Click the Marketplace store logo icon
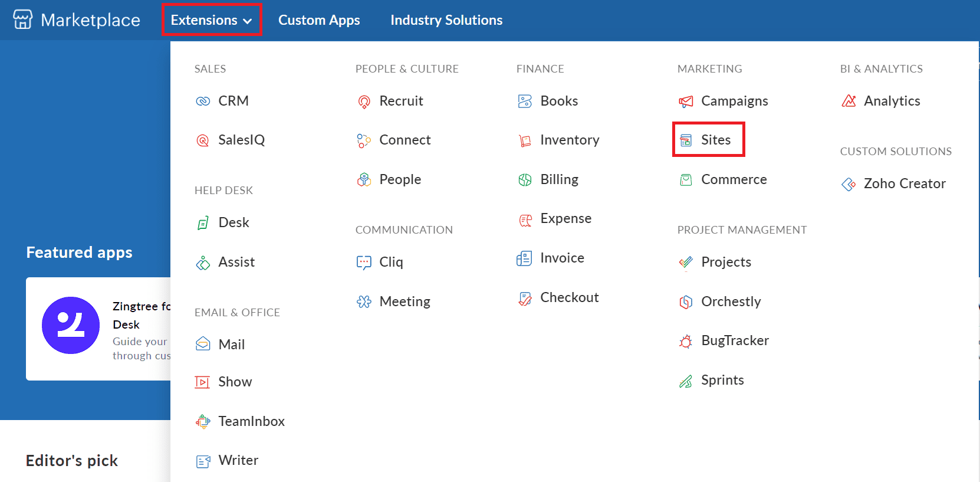The image size is (980, 482). point(22,19)
